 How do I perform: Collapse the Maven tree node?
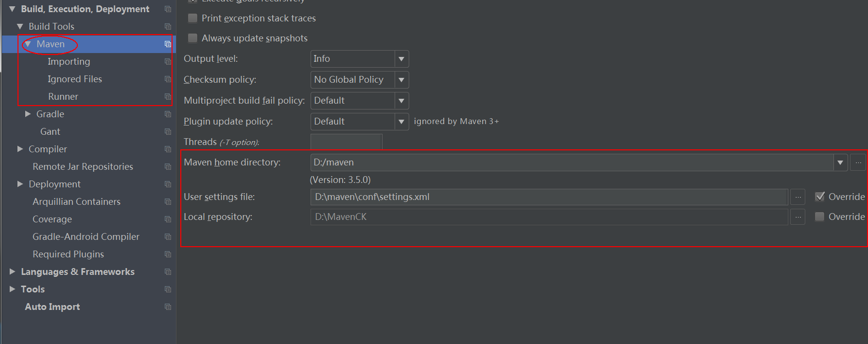click(28, 44)
